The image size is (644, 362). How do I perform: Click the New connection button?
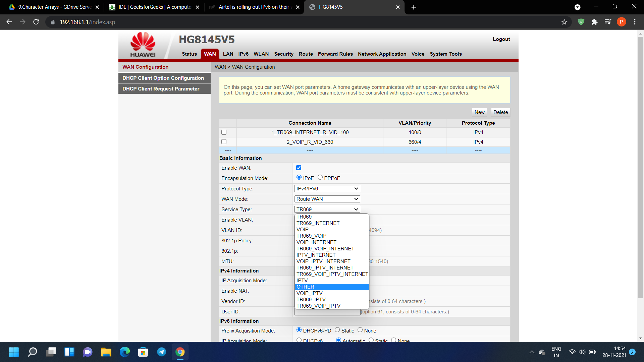(479, 112)
